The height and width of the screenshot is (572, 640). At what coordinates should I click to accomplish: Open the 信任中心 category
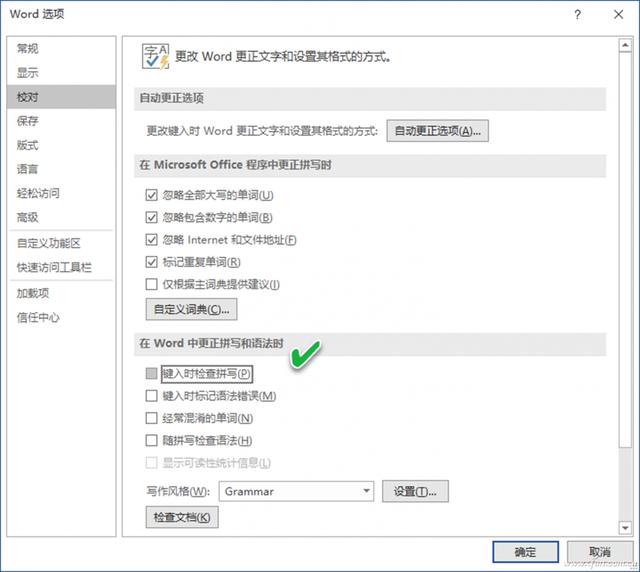coord(61,317)
